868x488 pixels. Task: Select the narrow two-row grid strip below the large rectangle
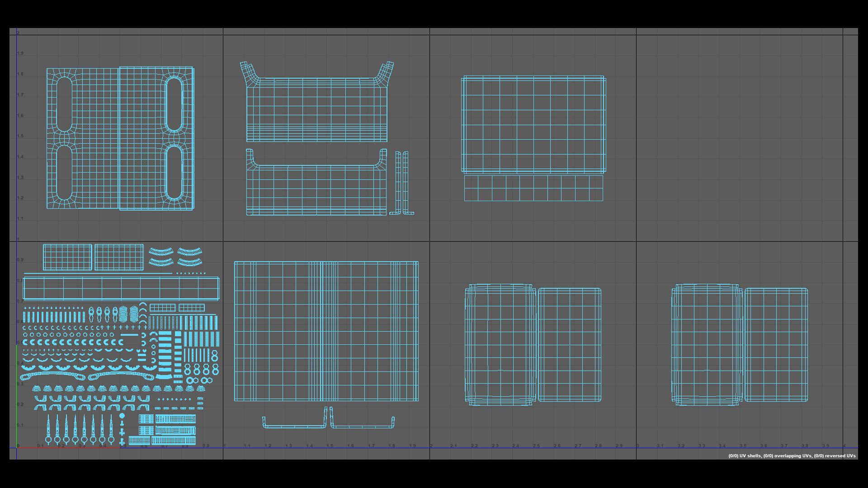pyautogui.click(x=533, y=188)
